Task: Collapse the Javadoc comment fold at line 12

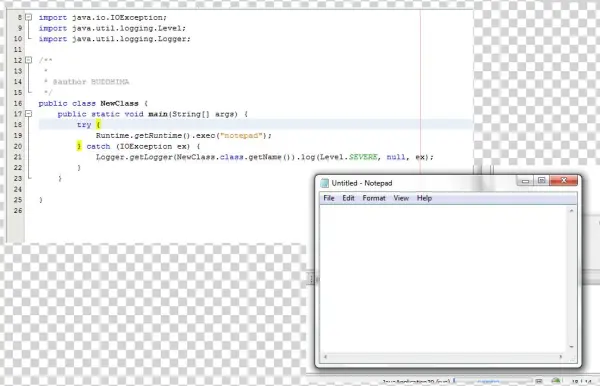Action: click(x=29, y=60)
